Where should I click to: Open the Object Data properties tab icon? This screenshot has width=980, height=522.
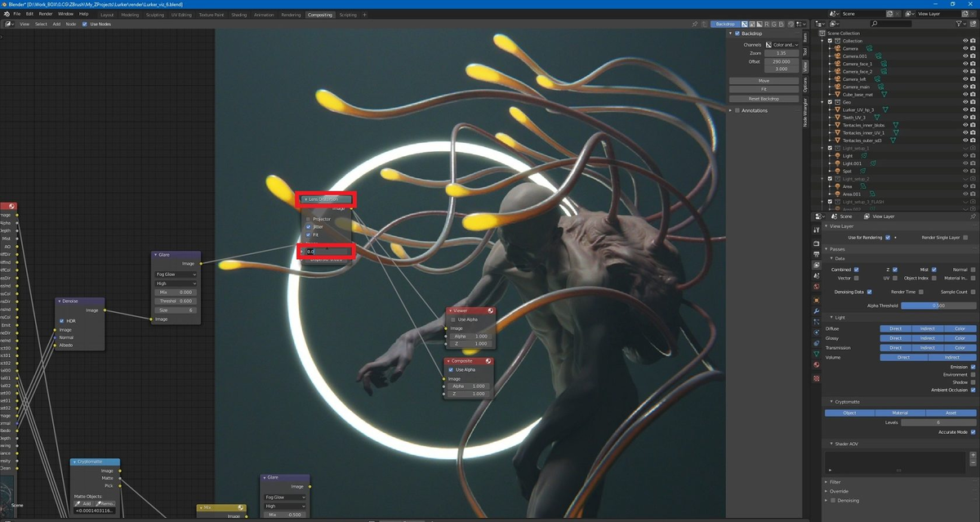point(816,354)
